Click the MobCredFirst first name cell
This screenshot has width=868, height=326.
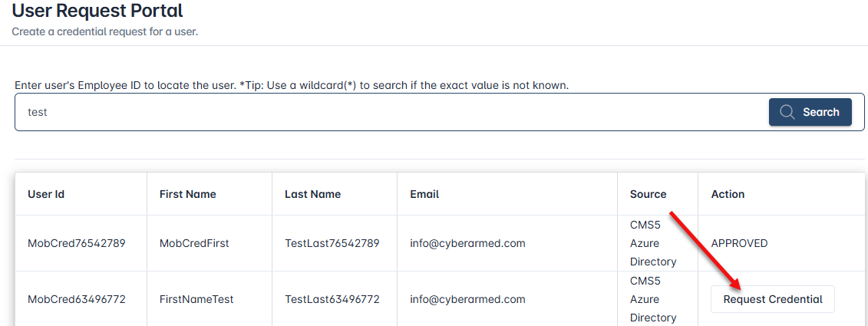[194, 243]
